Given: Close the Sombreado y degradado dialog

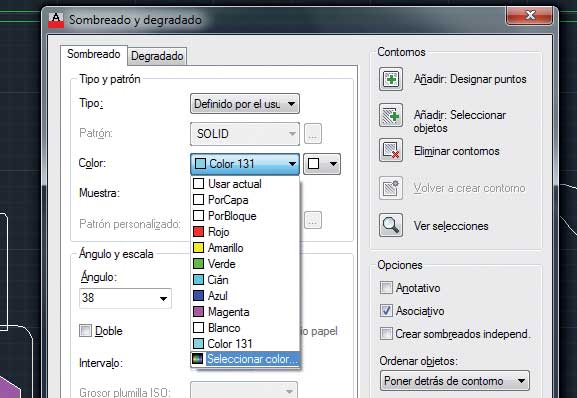Looking at the screenshot, I should tap(530, 15).
